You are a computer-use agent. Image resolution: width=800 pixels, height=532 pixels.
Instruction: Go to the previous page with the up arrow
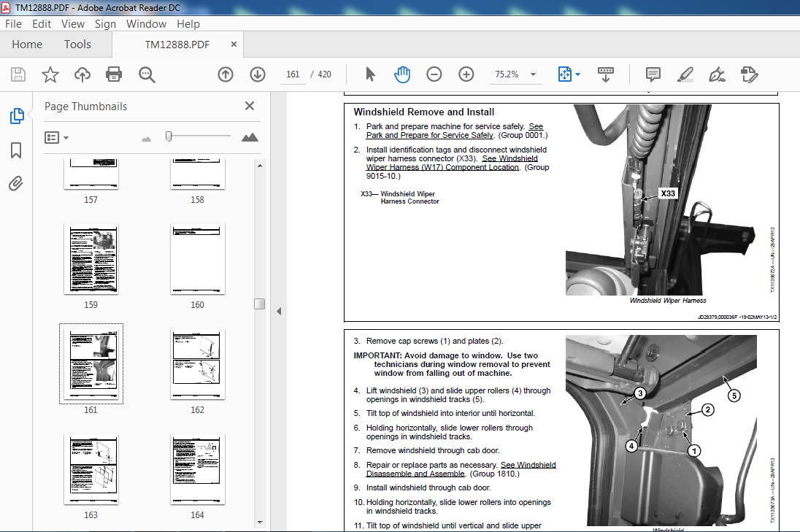pyautogui.click(x=226, y=74)
